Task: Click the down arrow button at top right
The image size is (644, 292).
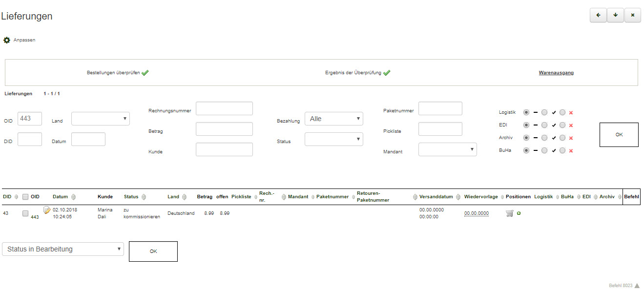Action: (615, 15)
